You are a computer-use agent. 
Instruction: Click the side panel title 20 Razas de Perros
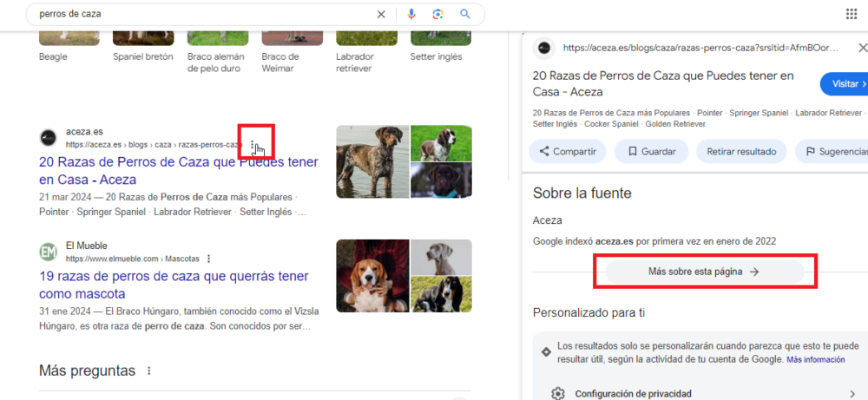(663, 83)
